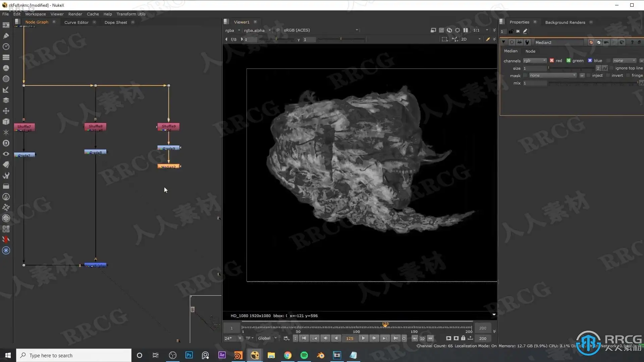Switch to the Curve Editor tab
This screenshot has height=362, width=644.
coord(76,22)
